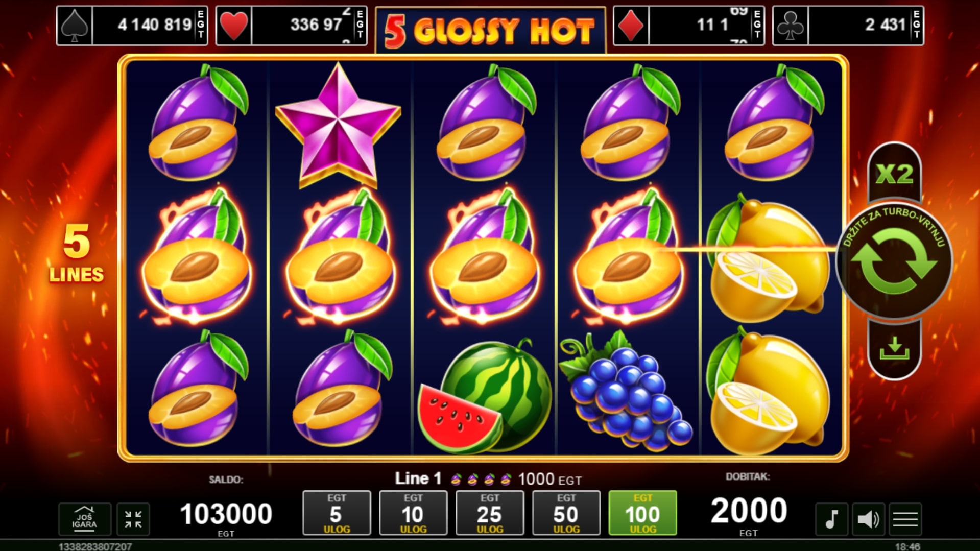Collect winnings with the download arrow button
Screen dimensions: 980x551
tap(894, 349)
